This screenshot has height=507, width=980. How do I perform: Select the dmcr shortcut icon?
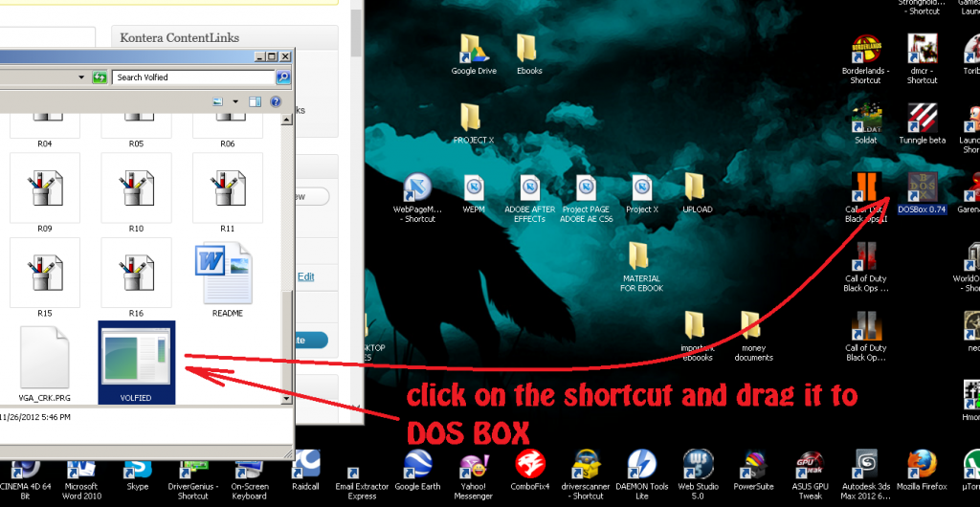click(922, 58)
